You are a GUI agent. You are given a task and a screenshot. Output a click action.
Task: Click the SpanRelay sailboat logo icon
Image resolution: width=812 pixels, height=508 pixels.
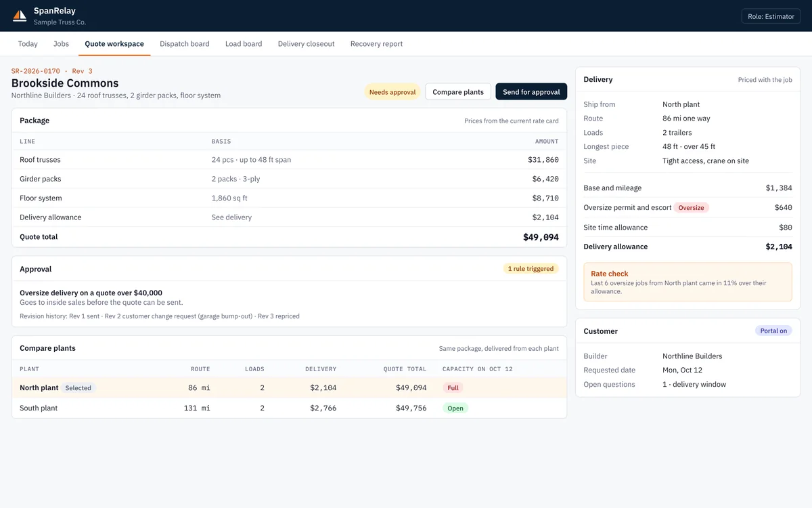(20, 16)
